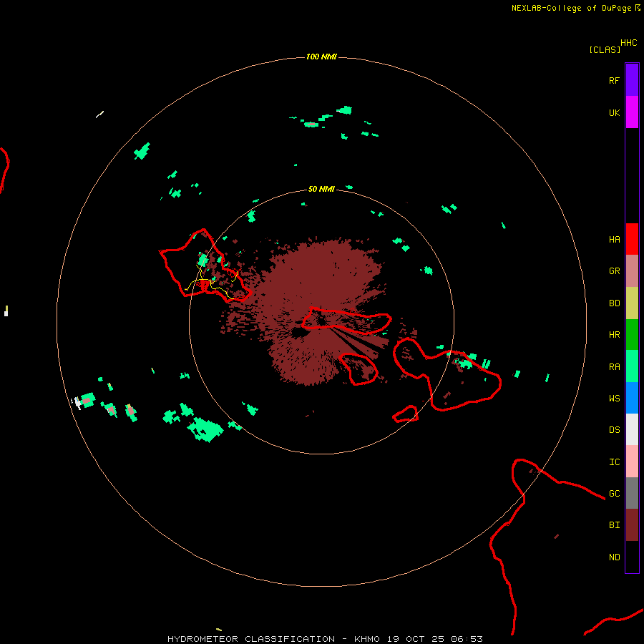Click the RF purple legend swatch
The width and height of the screenshot is (644, 644).
click(632, 80)
